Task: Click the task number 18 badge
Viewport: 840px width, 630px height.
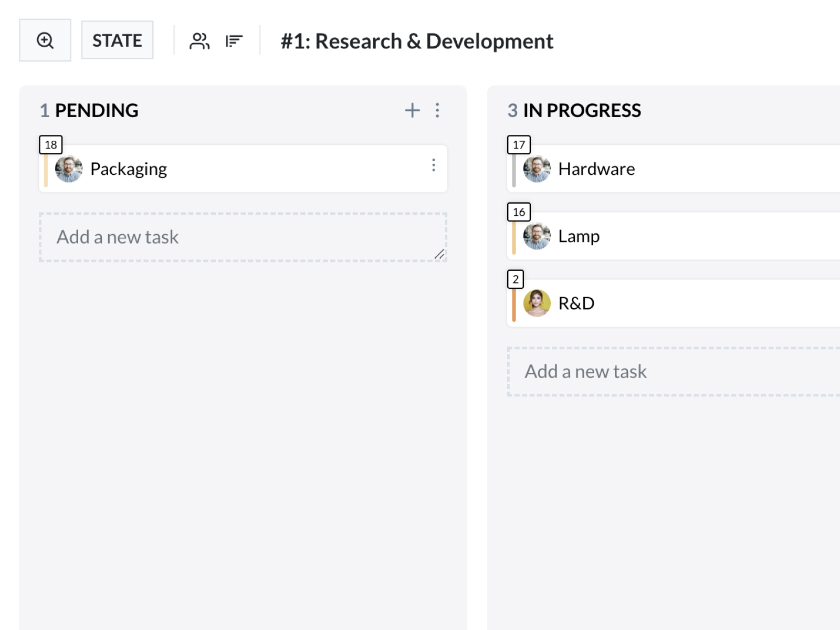Action: point(51,145)
